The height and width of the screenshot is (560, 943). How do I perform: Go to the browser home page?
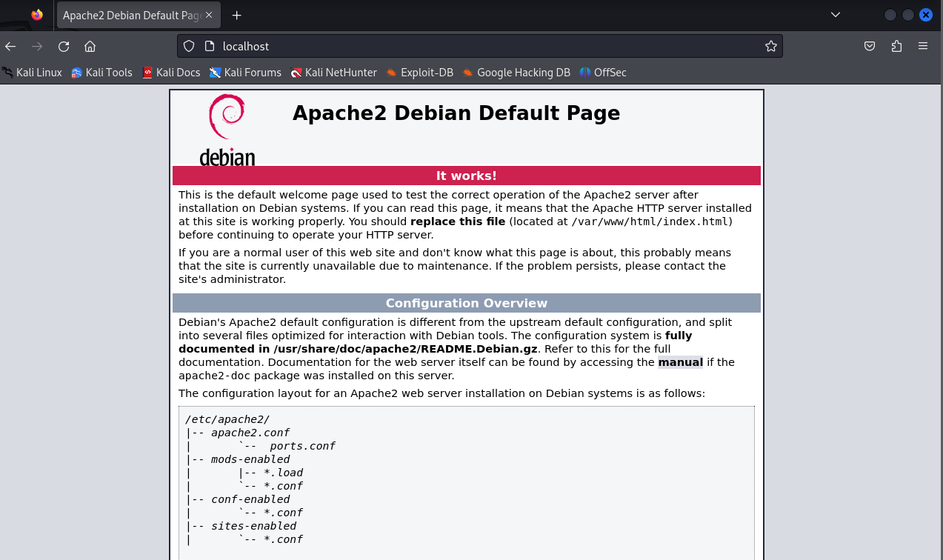(90, 46)
